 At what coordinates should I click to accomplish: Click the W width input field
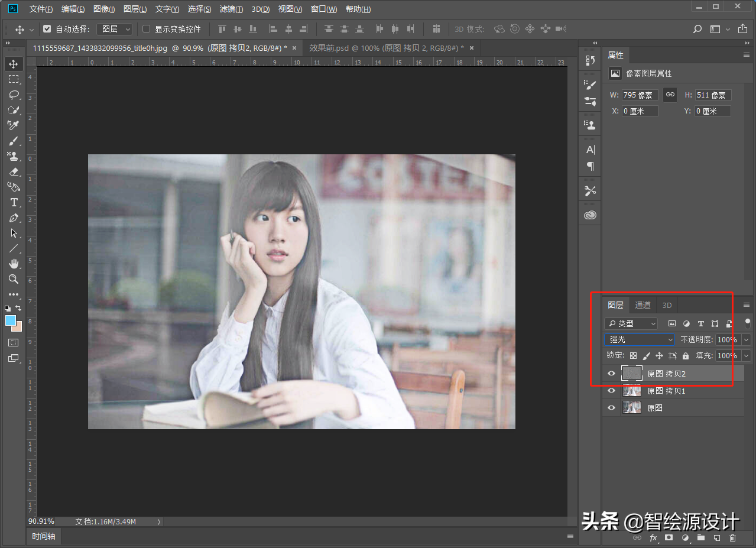click(640, 95)
